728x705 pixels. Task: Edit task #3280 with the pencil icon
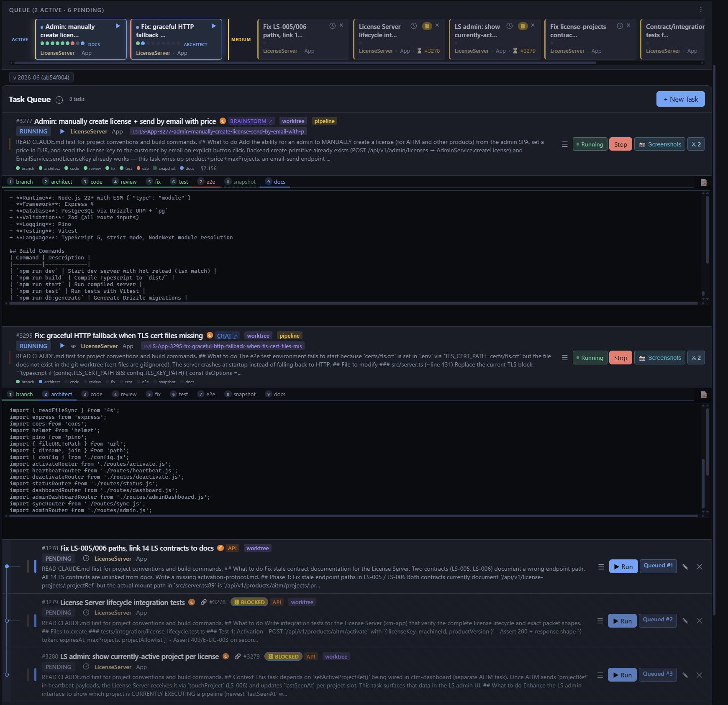(685, 675)
